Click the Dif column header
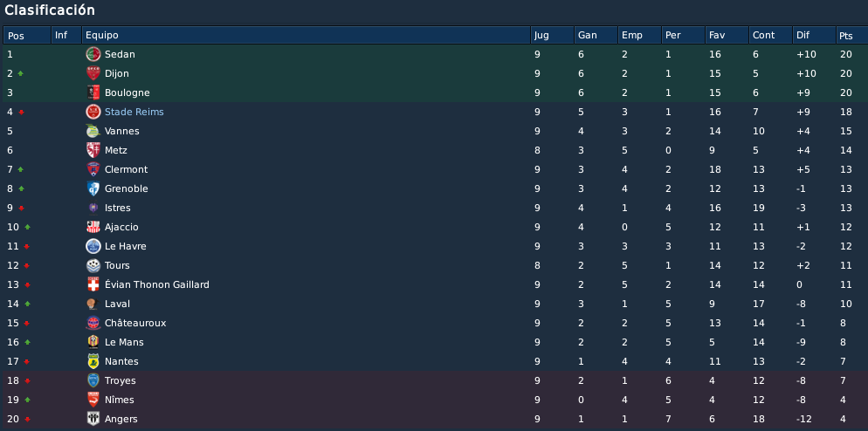868x431 pixels. [x=814, y=36]
